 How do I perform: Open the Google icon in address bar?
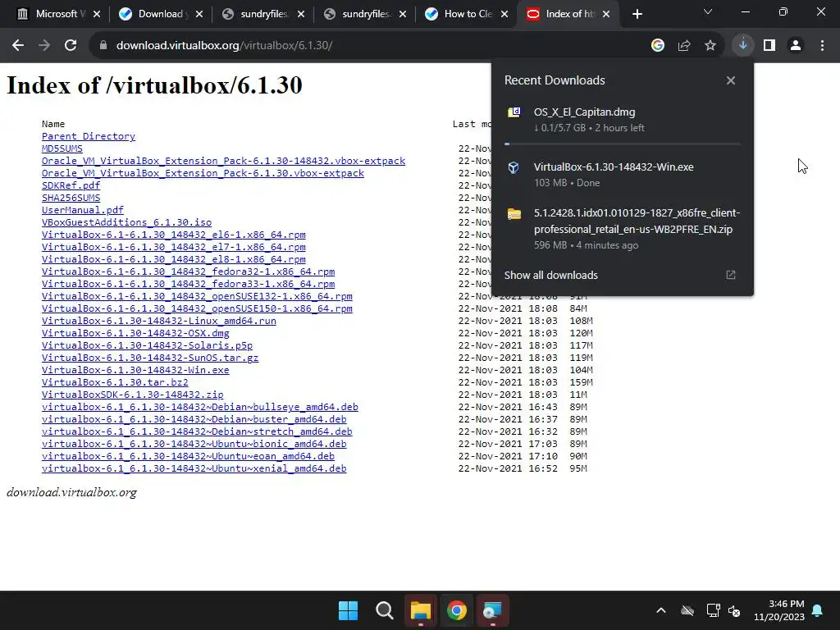[658, 46]
